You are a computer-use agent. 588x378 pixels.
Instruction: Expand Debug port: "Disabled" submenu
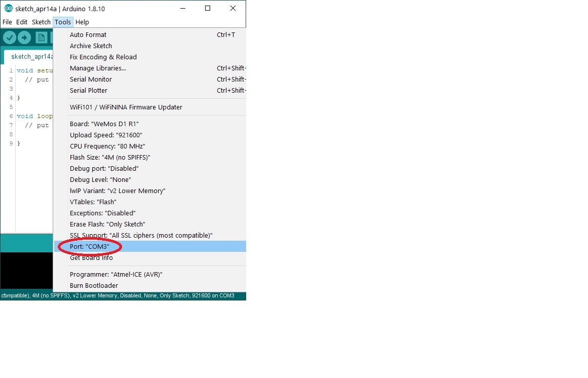click(150, 168)
